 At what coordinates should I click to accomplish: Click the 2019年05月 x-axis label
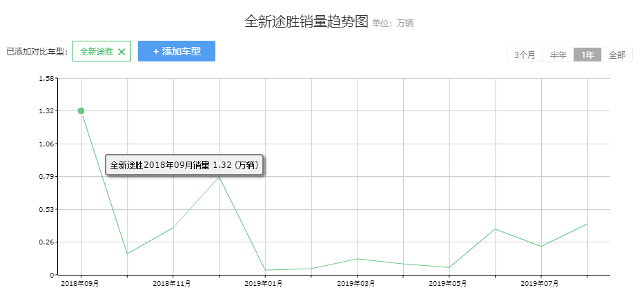[448, 283]
